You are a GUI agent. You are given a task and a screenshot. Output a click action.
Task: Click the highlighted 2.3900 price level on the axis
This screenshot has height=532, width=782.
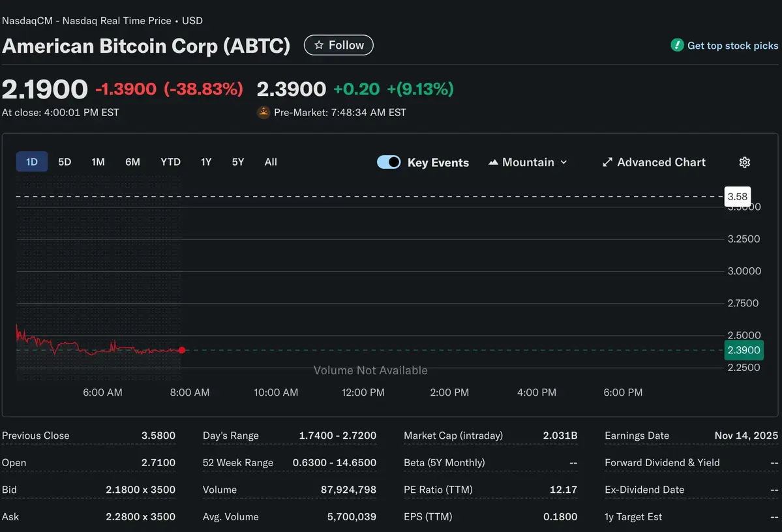744,350
